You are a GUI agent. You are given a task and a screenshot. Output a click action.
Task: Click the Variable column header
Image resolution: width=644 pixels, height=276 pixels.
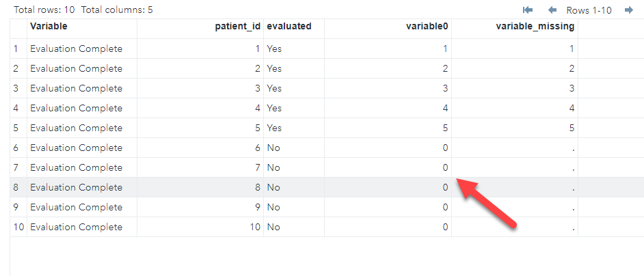tap(49, 27)
